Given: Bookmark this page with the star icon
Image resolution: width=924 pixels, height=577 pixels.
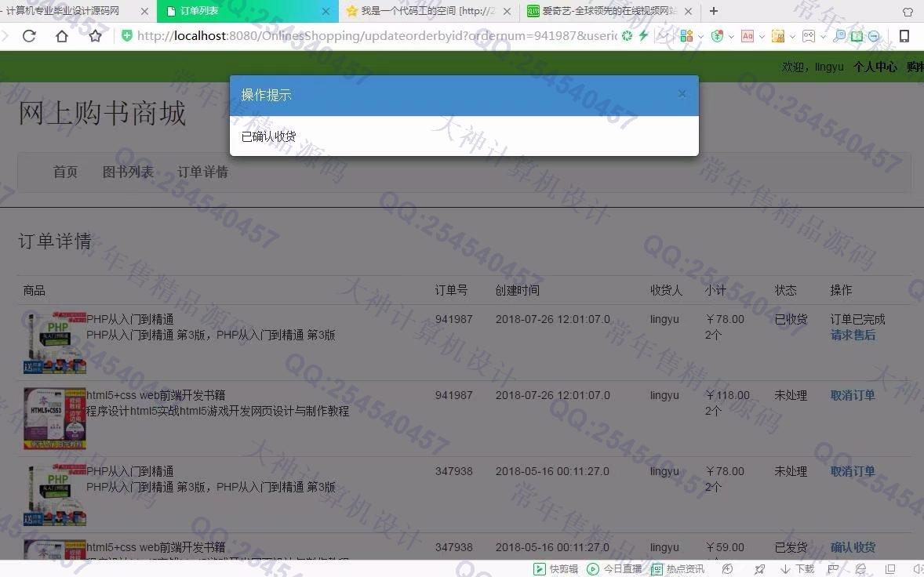Looking at the screenshot, I should pyautogui.click(x=95, y=36).
